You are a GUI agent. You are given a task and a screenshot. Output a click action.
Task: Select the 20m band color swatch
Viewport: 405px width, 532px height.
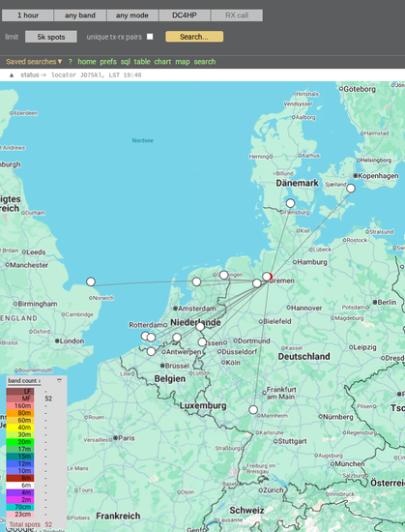pyautogui.click(x=20, y=442)
